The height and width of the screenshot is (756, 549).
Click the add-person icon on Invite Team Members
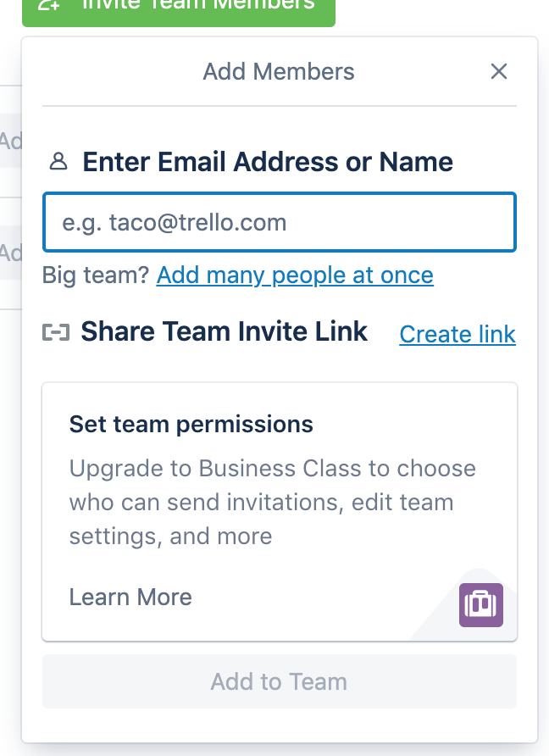(x=48, y=4)
